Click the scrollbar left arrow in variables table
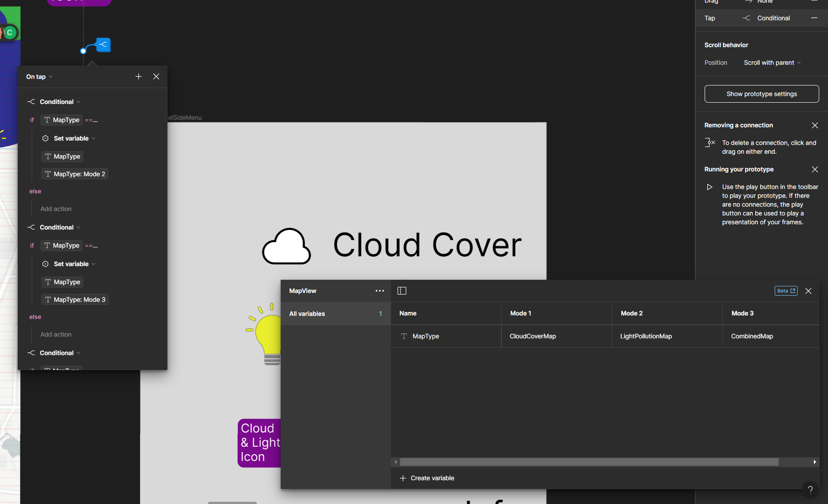 pos(396,462)
